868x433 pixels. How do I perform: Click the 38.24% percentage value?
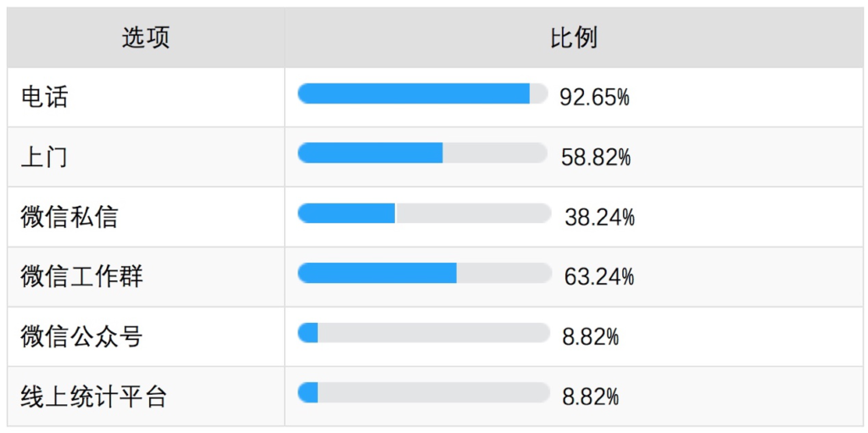pos(599,218)
